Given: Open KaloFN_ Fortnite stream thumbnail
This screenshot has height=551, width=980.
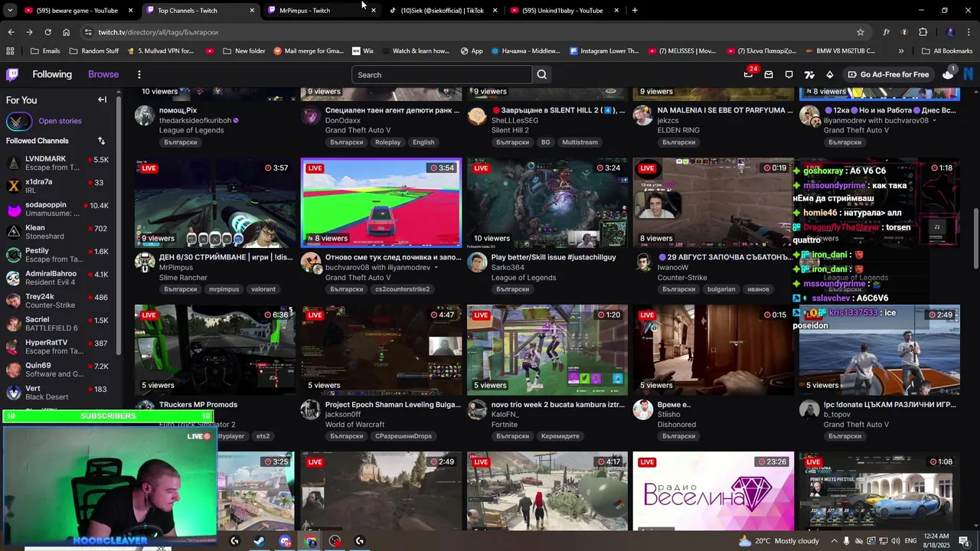Looking at the screenshot, I should pos(547,350).
